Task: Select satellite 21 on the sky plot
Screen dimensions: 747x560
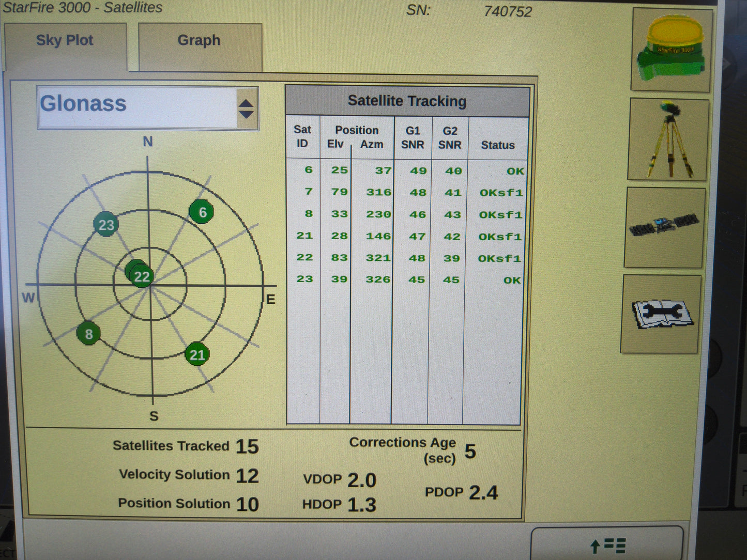Action: point(197,354)
